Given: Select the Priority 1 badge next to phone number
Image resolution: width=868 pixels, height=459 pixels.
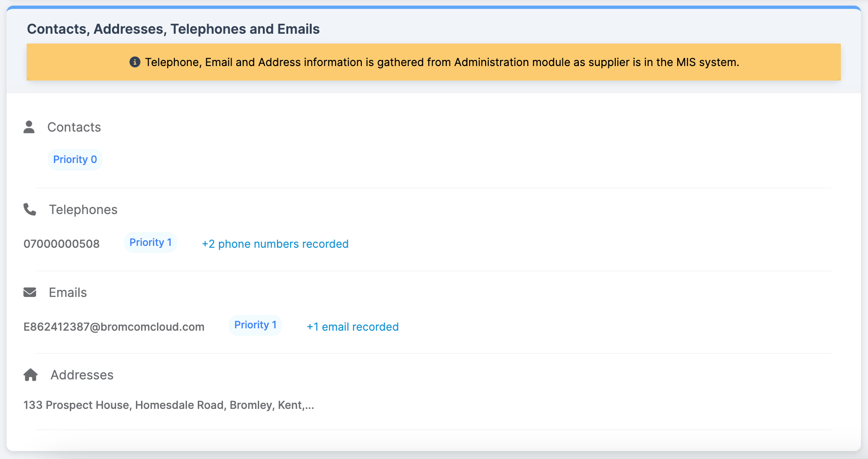Looking at the screenshot, I should pyautogui.click(x=150, y=242).
